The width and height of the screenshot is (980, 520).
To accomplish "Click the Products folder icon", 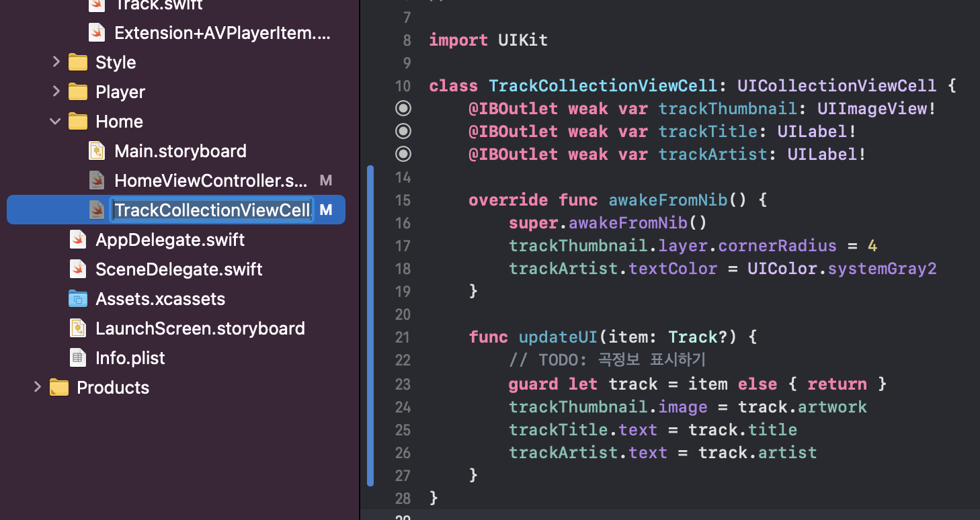I will click(59, 388).
